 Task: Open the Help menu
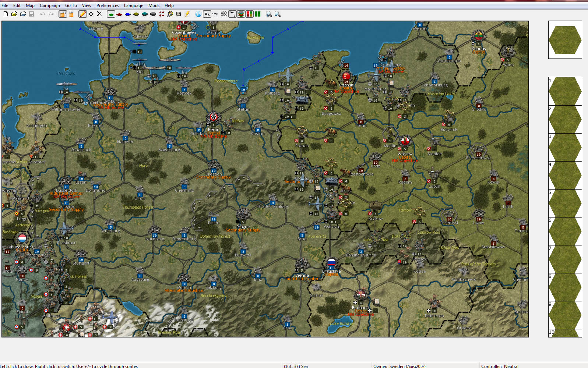[x=169, y=6]
